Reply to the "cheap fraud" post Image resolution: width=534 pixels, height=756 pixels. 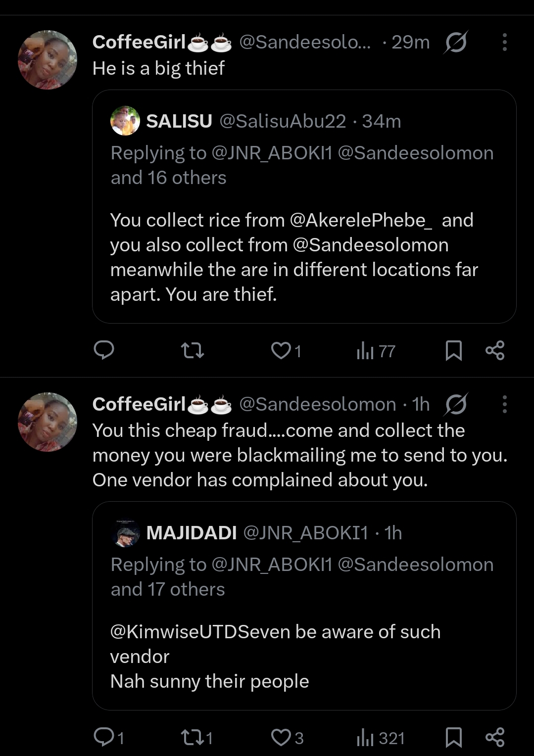(104, 738)
